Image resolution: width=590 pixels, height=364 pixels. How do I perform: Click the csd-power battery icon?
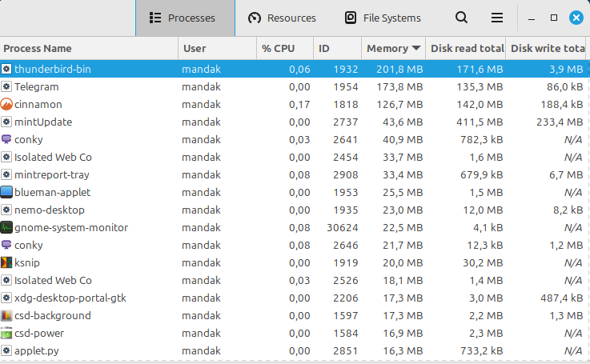[x=6, y=333]
